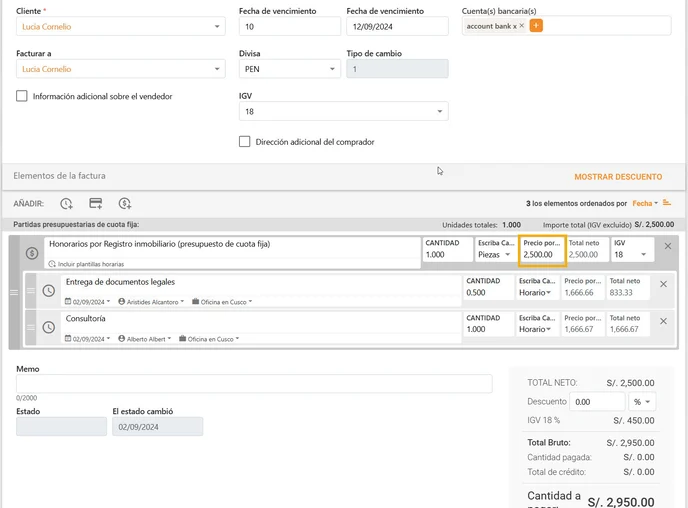Click Precio por 1,666.66 in Entrega row
The width and height of the screenshot is (688, 508).
[x=582, y=287]
